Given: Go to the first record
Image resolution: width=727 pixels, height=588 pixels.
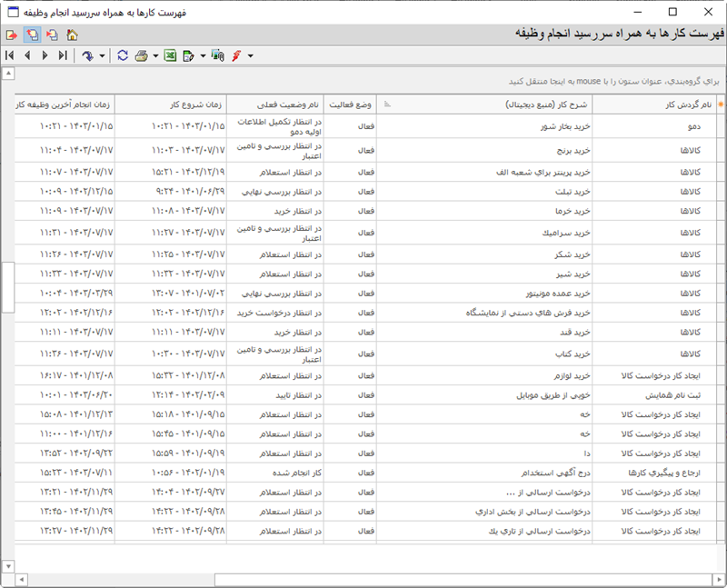Looking at the screenshot, I should coord(10,56).
